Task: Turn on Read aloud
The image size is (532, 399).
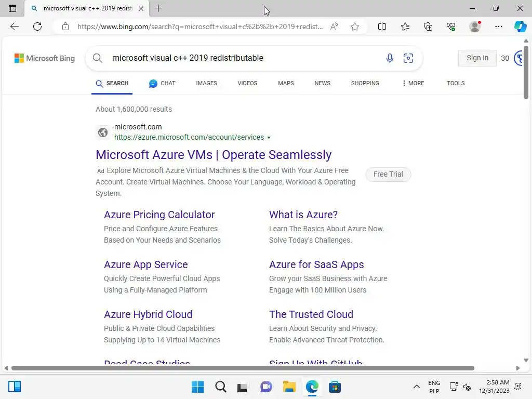Action: tap(334, 26)
